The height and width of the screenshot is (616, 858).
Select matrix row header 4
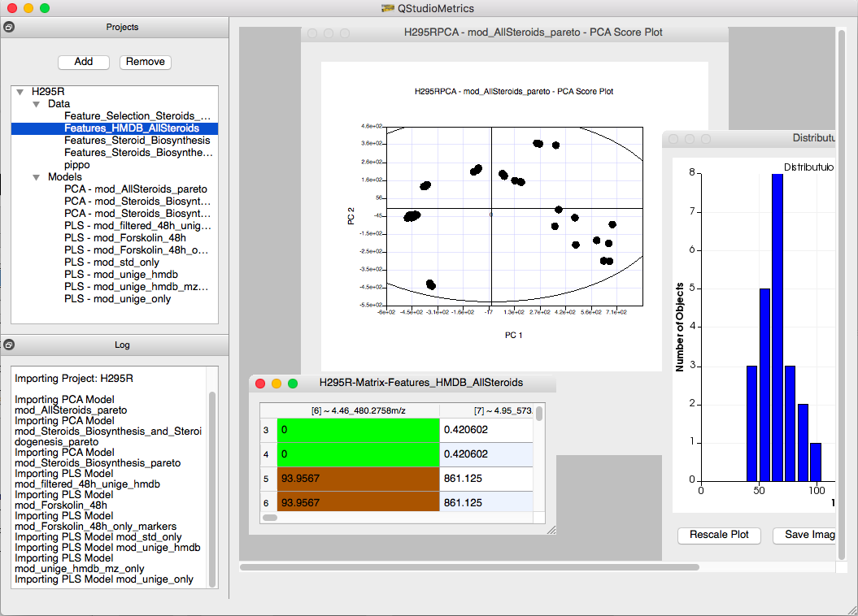(268, 454)
